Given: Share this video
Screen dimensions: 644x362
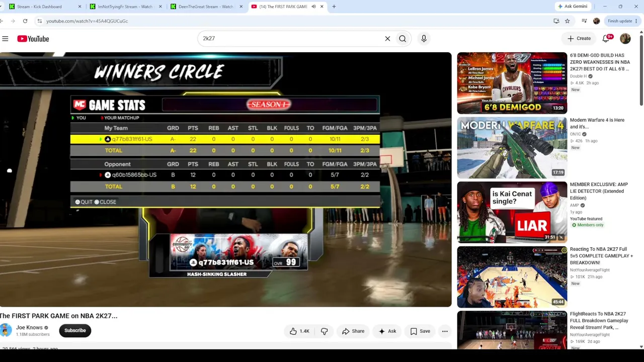Looking at the screenshot, I should point(353,331).
